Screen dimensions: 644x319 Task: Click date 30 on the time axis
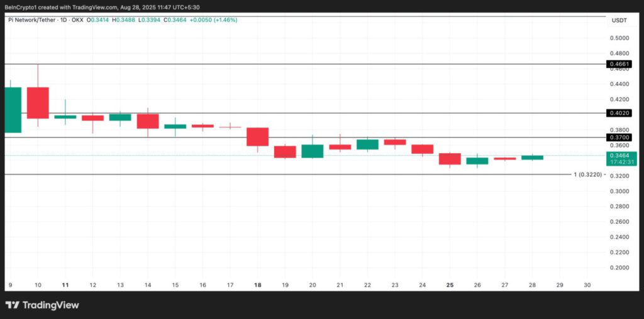pos(587,284)
